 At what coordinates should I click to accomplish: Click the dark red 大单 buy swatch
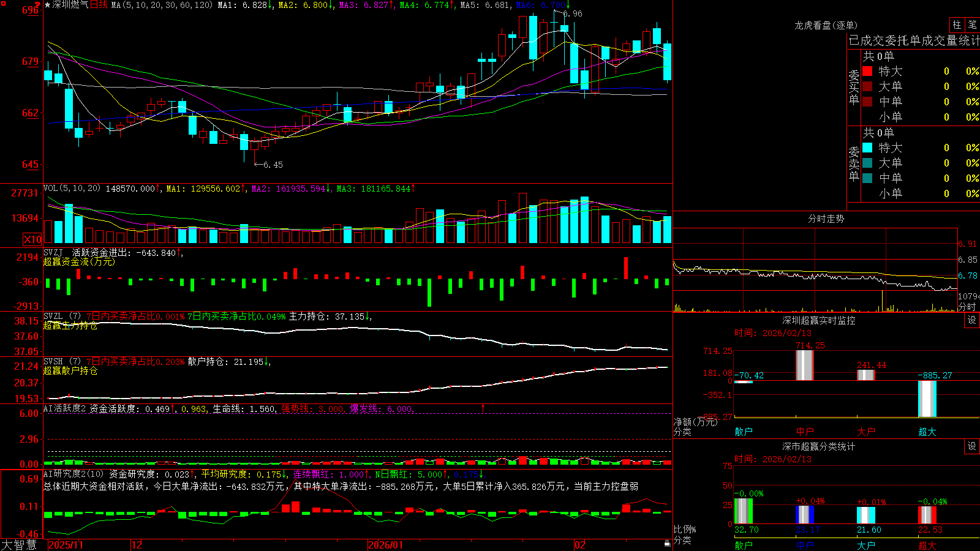pyautogui.click(x=867, y=86)
